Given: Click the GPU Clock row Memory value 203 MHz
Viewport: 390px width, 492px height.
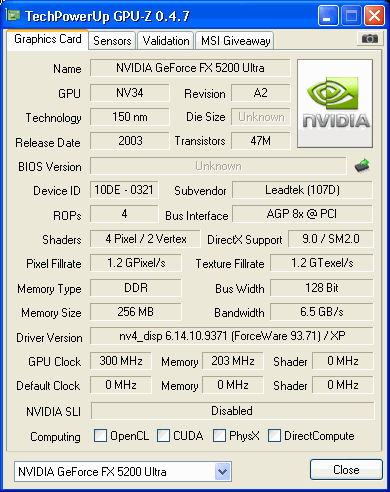Looking at the screenshot, I should pos(233,361).
